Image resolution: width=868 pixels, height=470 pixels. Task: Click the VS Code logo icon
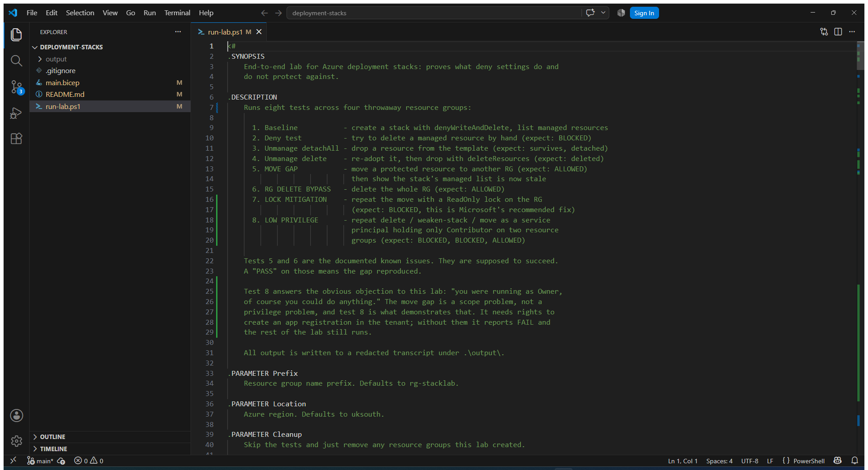point(13,13)
